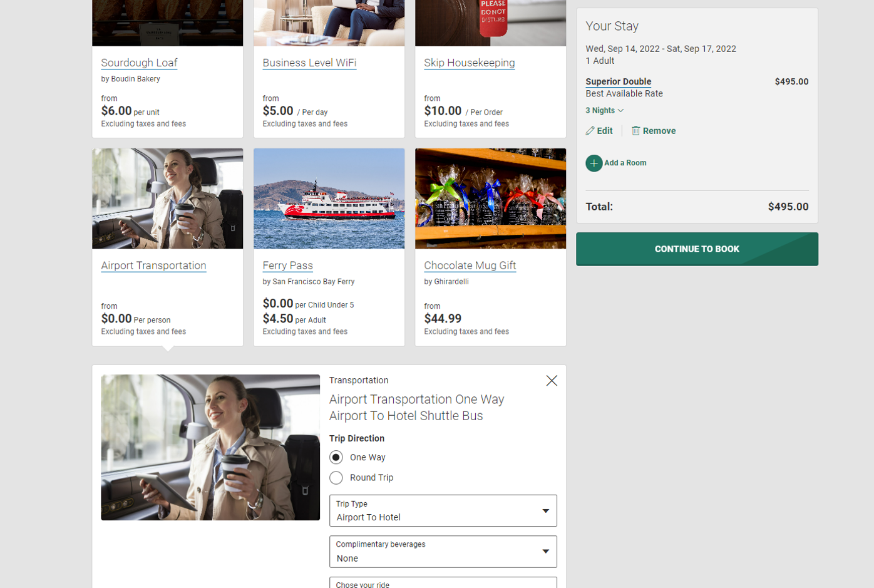Click the Continue to Book button
The width and height of the screenshot is (874, 588).
click(x=697, y=249)
